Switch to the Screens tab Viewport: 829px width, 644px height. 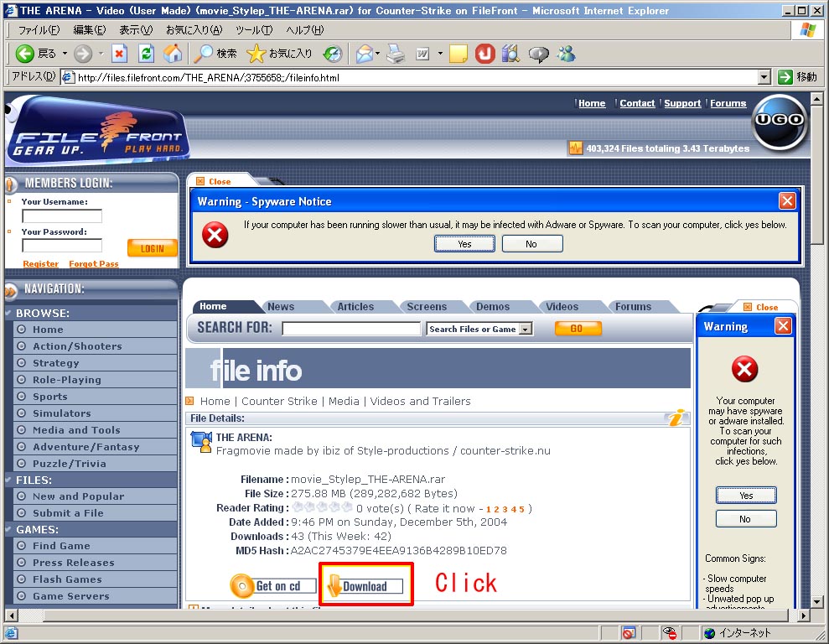[x=427, y=307]
